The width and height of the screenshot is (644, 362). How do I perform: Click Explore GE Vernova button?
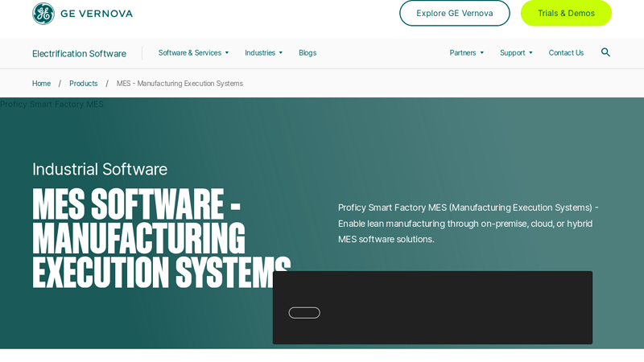pyautogui.click(x=455, y=13)
